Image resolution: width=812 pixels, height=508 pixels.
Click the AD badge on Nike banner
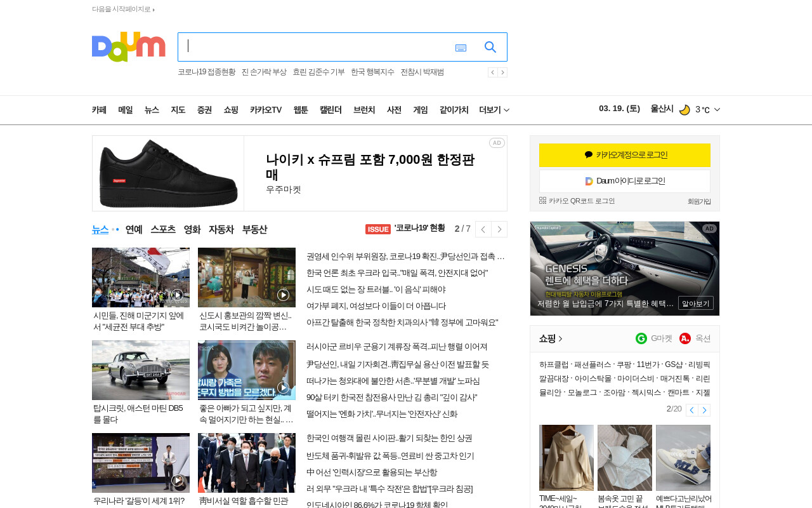(x=497, y=143)
